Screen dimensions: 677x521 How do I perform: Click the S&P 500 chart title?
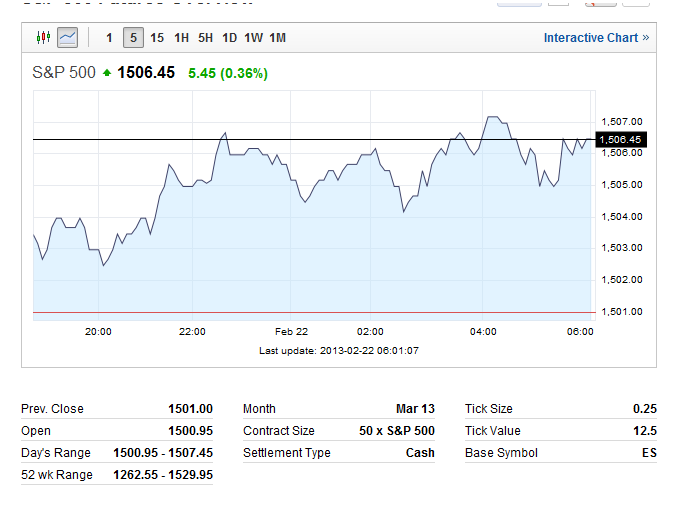pyautogui.click(x=62, y=72)
